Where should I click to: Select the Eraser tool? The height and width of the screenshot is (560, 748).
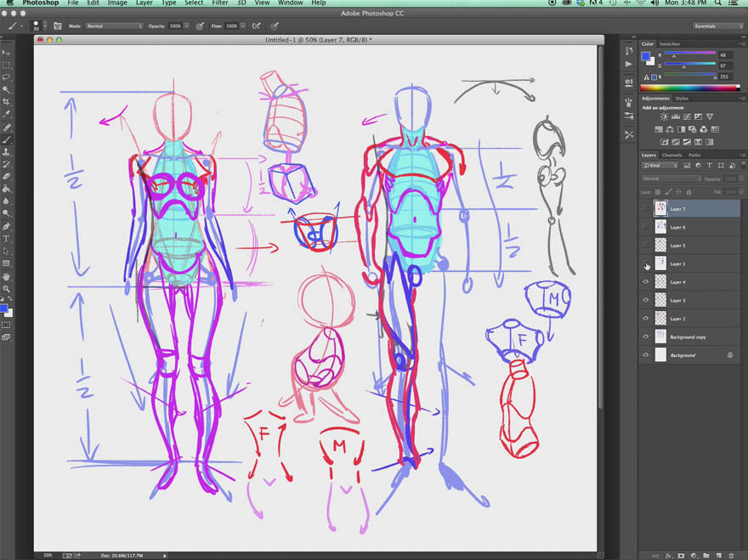coord(6,177)
